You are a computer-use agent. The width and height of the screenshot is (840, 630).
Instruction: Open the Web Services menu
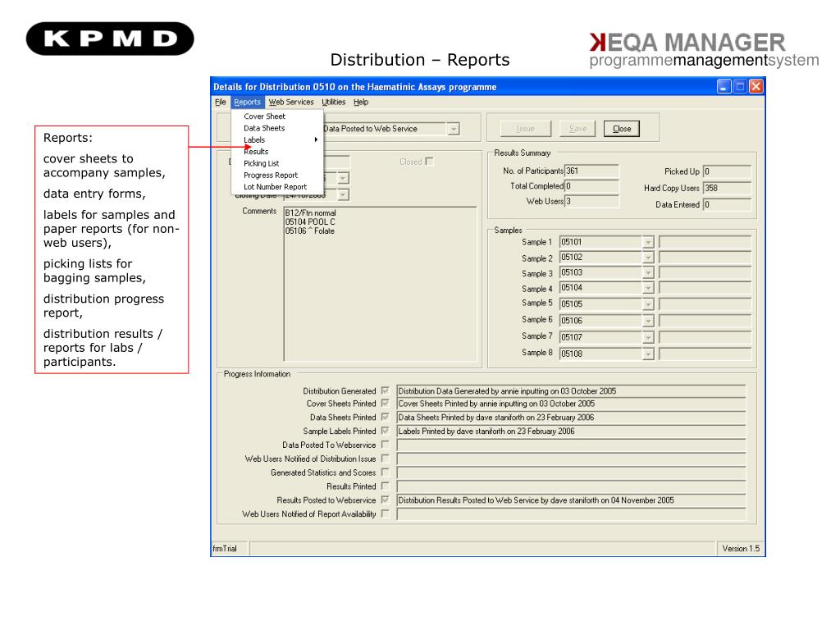tap(291, 103)
